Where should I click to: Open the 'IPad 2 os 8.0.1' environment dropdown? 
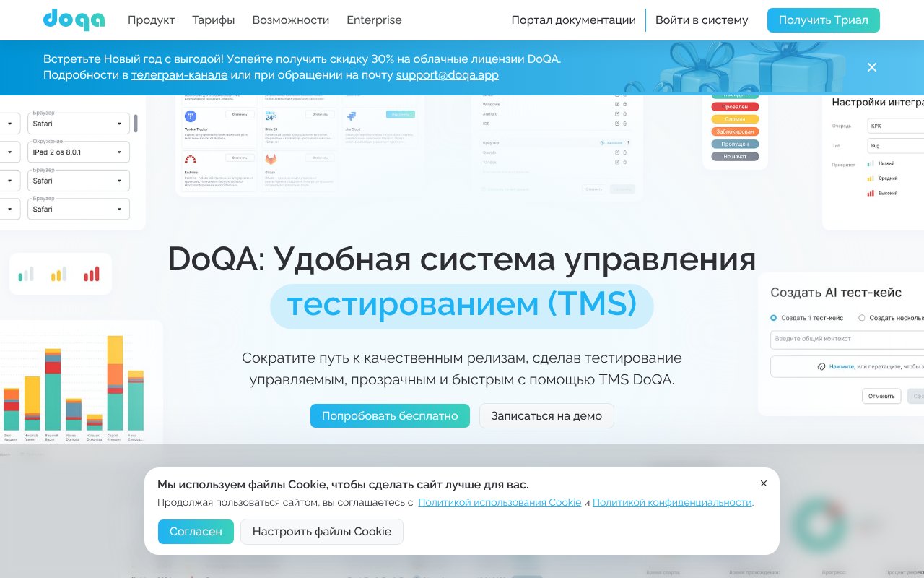pyautogui.click(x=79, y=152)
